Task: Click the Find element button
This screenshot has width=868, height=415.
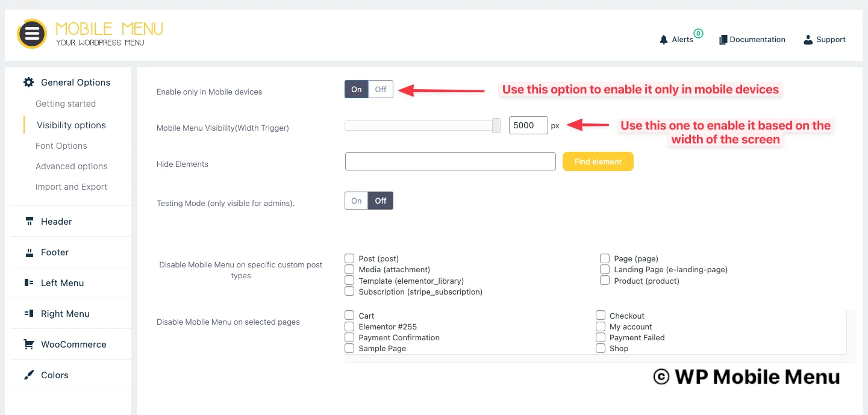Action: tap(598, 161)
